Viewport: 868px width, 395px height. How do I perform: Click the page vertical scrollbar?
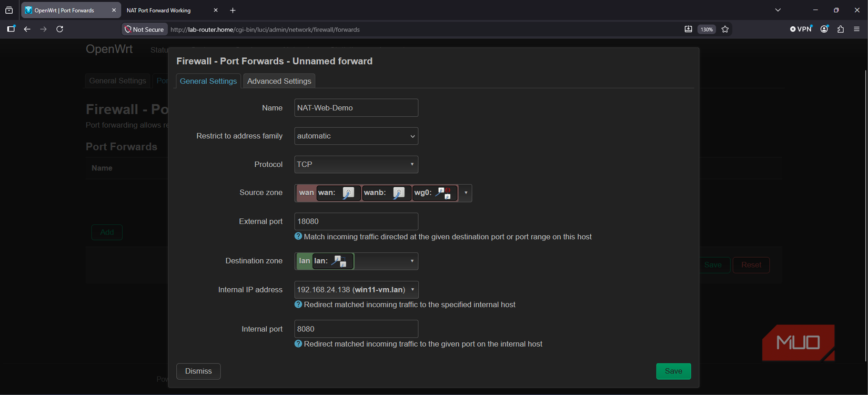(865, 216)
